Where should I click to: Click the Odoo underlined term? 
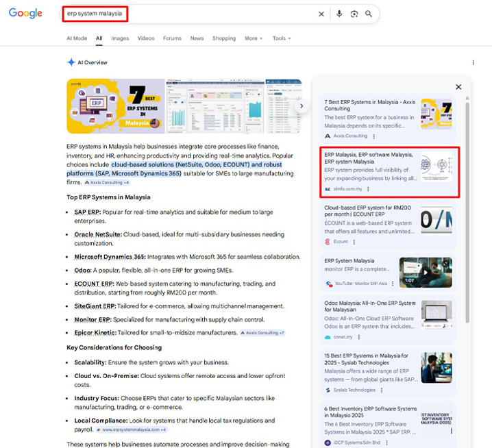[x=82, y=270]
